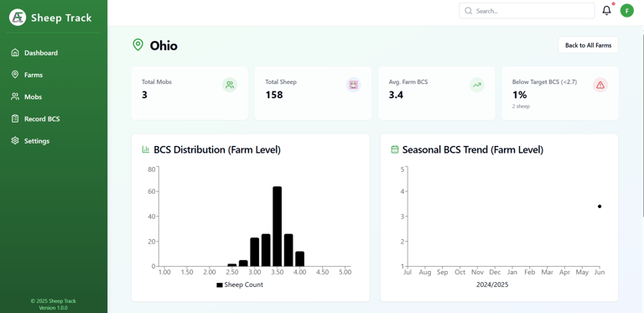The width and height of the screenshot is (644, 313).
Task: Click the Avg. Farm BCS trend icon
Action: [477, 85]
